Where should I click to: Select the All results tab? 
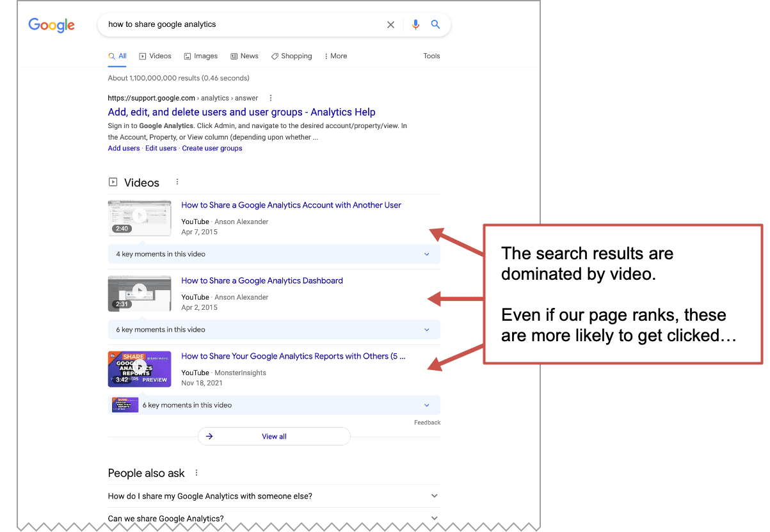(118, 56)
